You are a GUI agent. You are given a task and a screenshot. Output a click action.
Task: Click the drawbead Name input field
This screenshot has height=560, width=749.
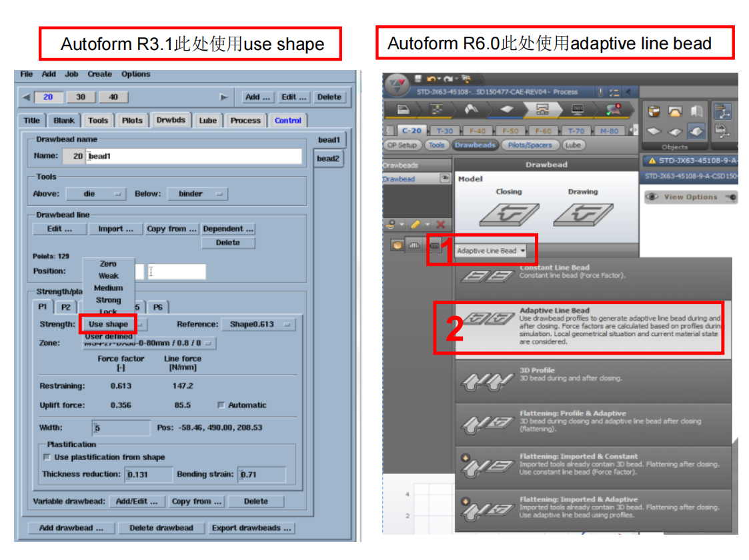pos(193,156)
